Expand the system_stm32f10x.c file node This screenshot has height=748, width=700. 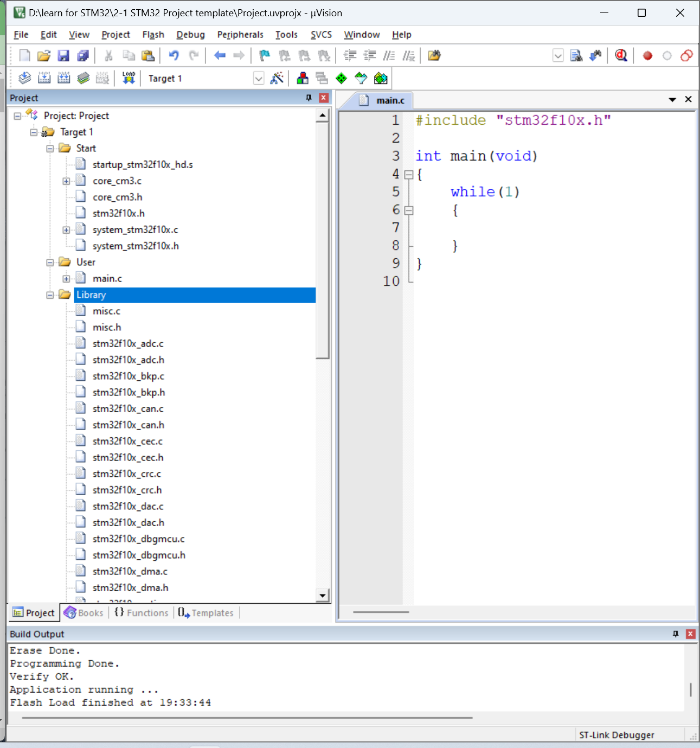(x=66, y=230)
